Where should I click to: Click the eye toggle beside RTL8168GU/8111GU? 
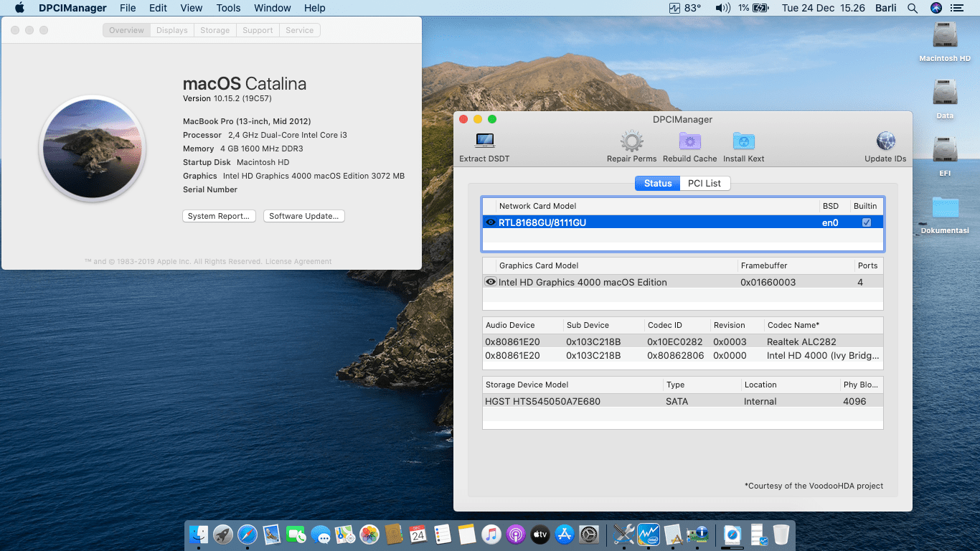491,222
